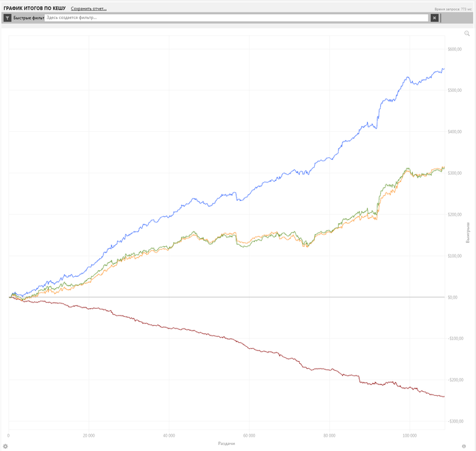Viewport: 476px width, 451px height.
Task: Click the red line endpoint near -$240
Action: click(444, 397)
